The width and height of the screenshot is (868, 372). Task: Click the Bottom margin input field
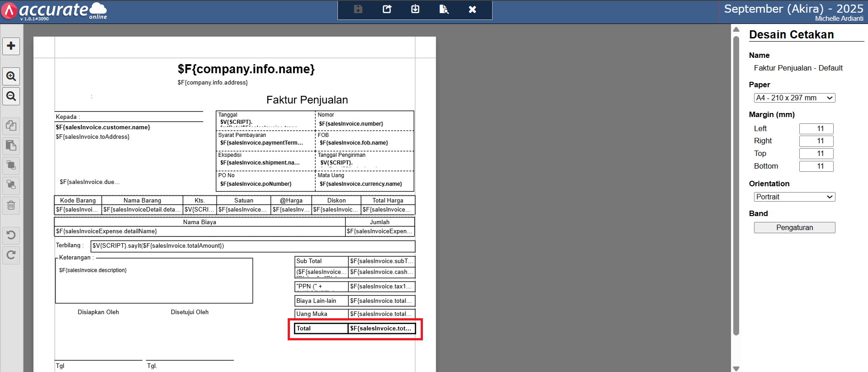point(816,166)
